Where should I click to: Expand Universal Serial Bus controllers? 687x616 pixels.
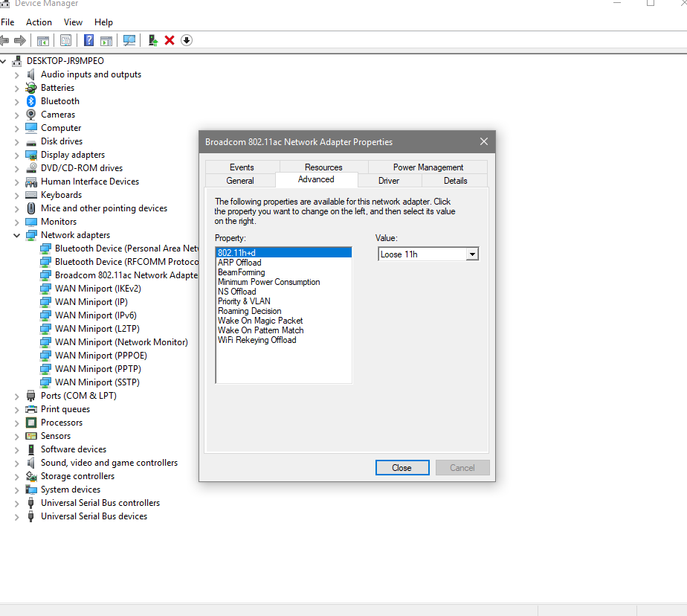pyautogui.click(x=16, y=504)
